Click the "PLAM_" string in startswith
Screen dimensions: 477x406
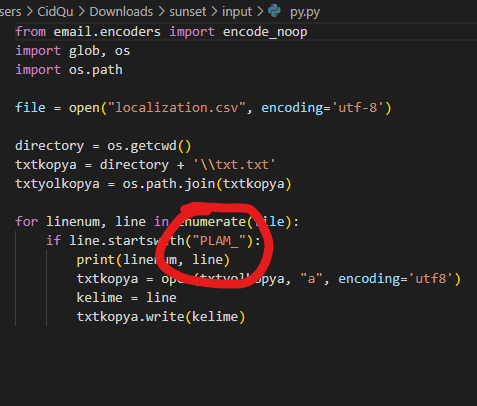(219, 241)
